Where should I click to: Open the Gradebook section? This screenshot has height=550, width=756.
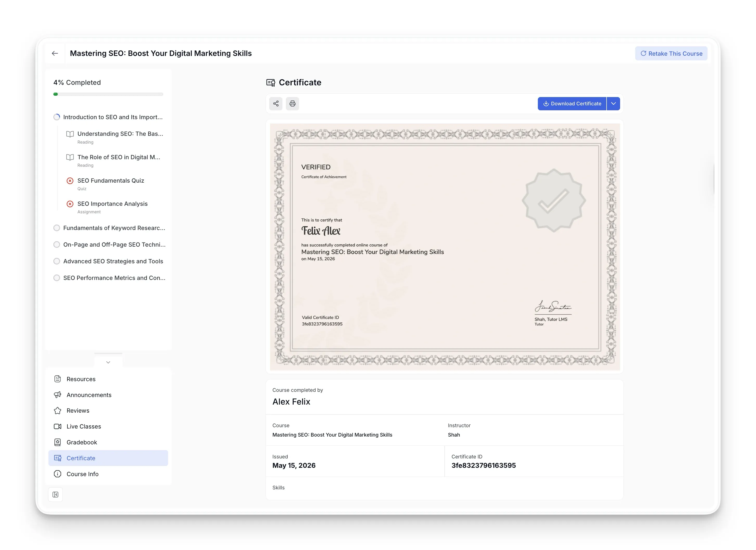click(x=108, y=442)
